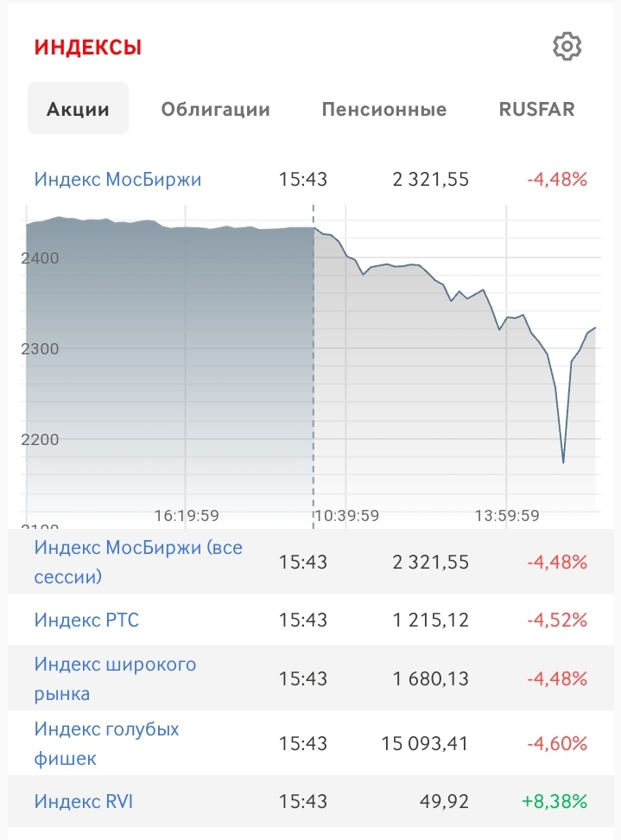621x840 pixels.
Task: Click the 13:59:59 time axis label
Action: pos(507,516)
